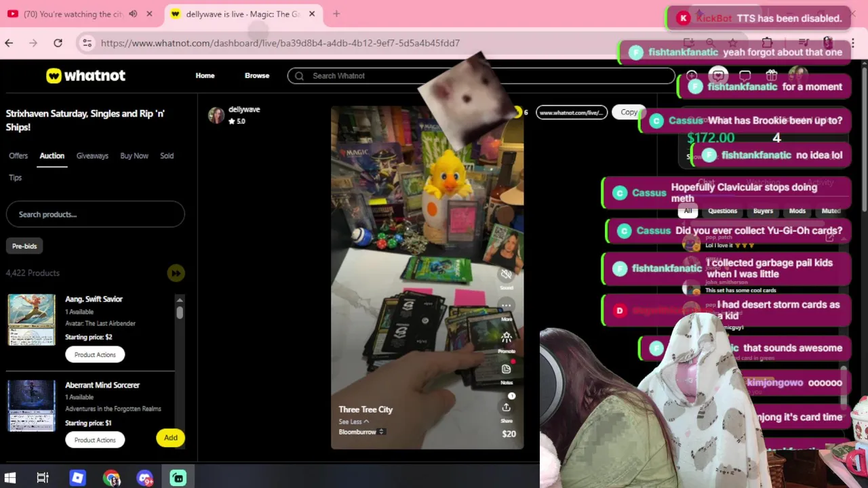Click the plus circle icon in header

point(692,76)
